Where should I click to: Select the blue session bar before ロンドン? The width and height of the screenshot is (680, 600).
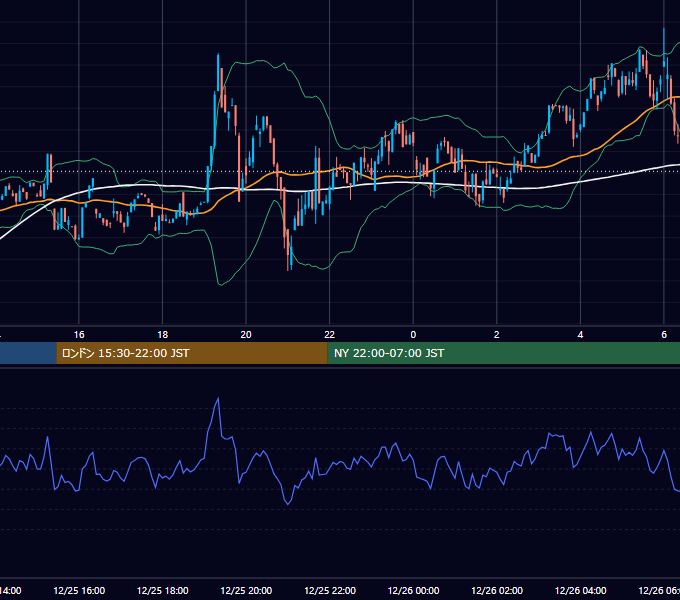(28, 353)
